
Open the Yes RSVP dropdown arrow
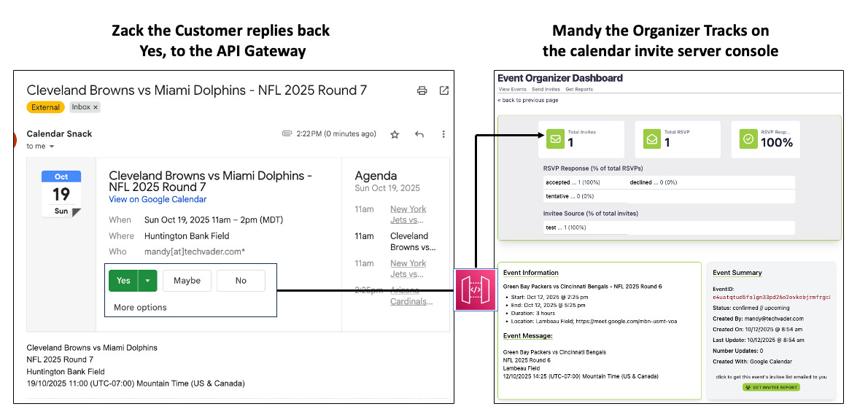pos(148,281)
